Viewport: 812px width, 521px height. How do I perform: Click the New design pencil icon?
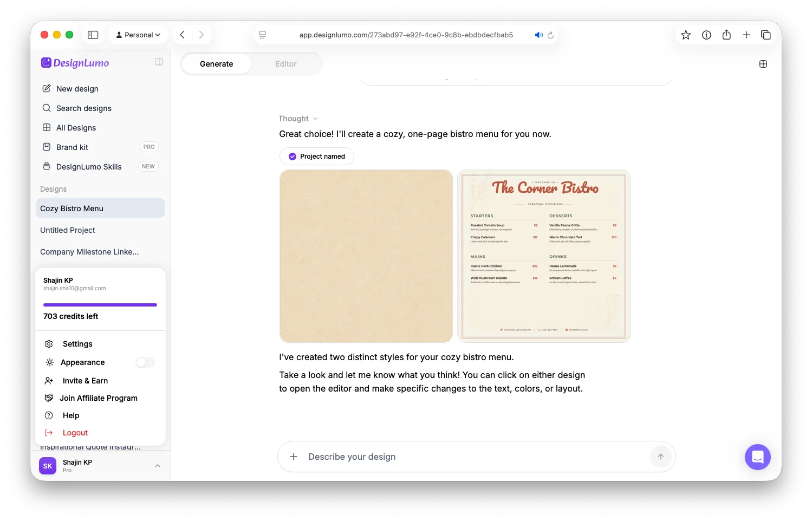[x=47, y=88]
